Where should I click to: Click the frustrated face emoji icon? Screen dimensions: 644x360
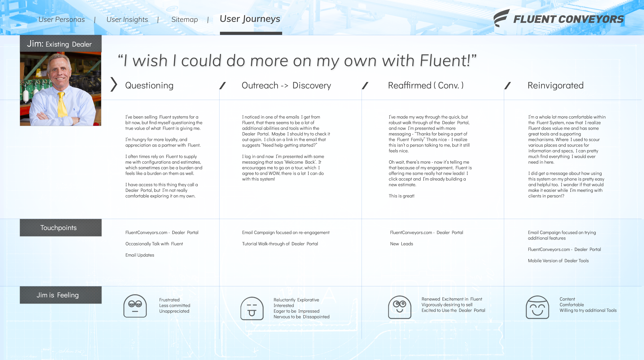(x=135, y=306)
